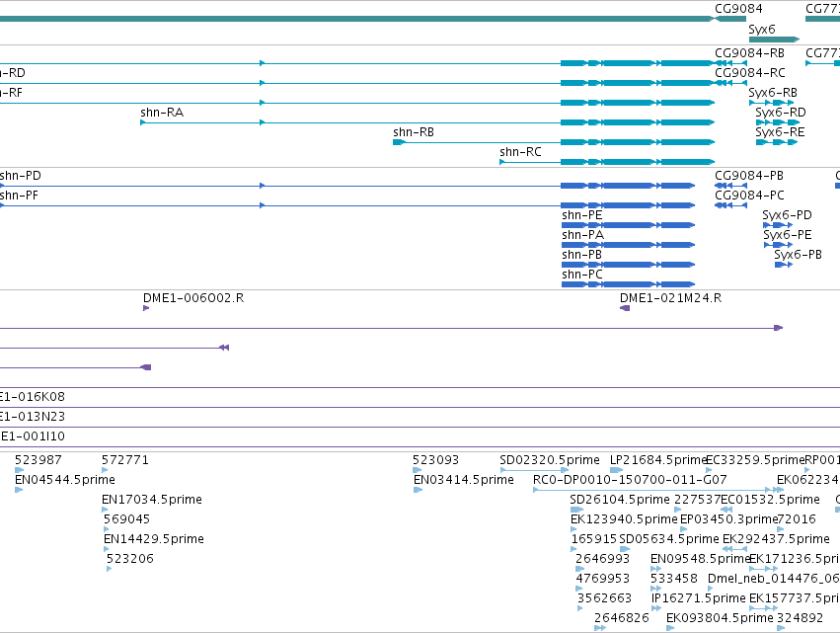Click the shn-PD protein label
840x633 pixels.
[x=21, y=176]
